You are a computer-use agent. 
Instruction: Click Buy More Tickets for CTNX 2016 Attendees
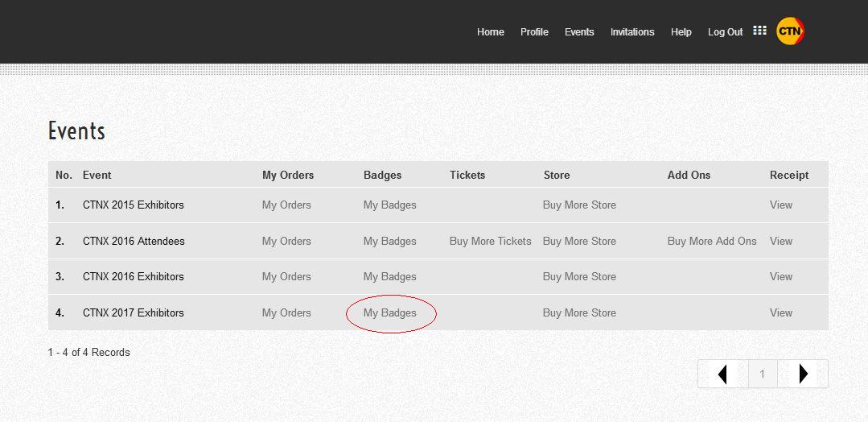point(490,241)
